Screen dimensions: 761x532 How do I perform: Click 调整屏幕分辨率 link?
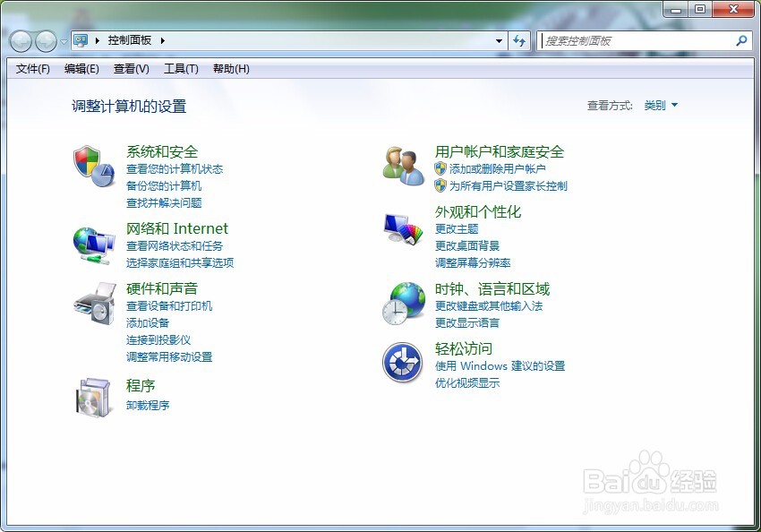[x=473, y=262]
